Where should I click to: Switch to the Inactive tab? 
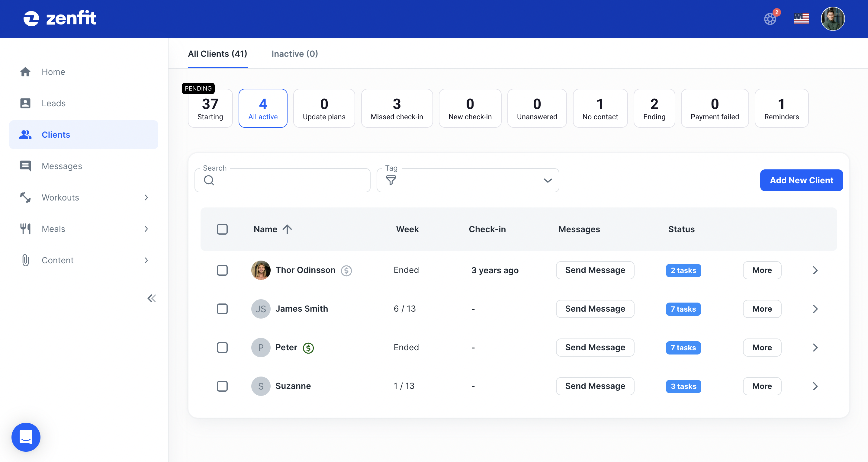(294, 53)
